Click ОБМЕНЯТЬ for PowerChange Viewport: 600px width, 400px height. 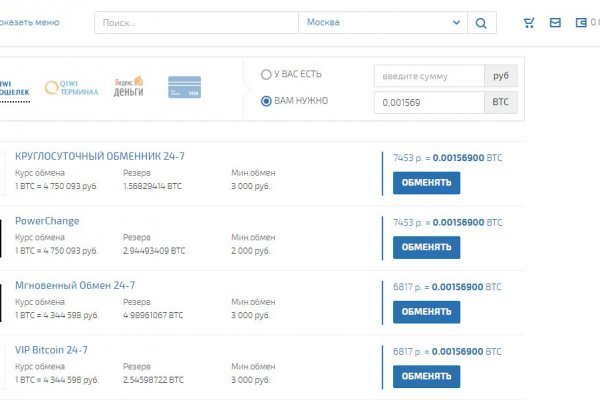426,247
